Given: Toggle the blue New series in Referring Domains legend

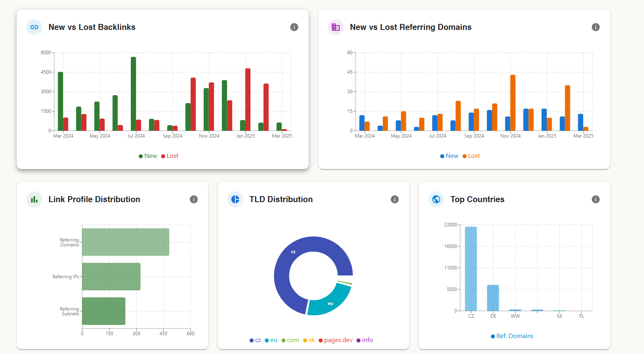Looking at the screenshot, I should click(x=449, y=156).
